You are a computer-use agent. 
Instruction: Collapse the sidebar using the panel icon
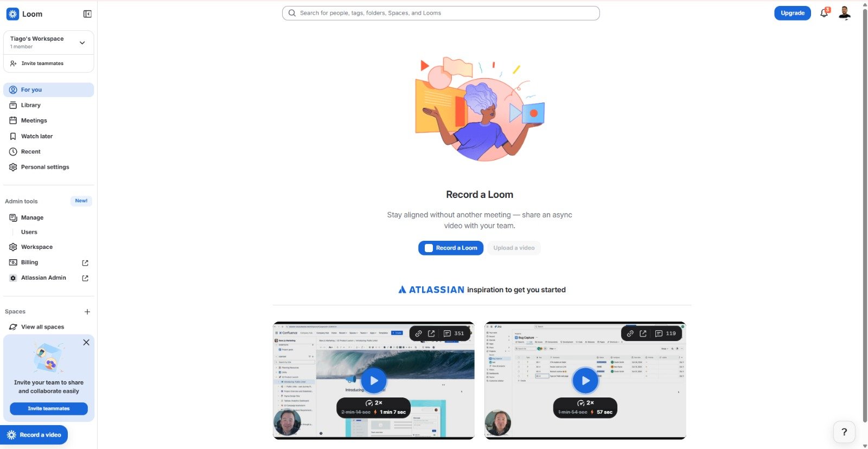(87, 14)
